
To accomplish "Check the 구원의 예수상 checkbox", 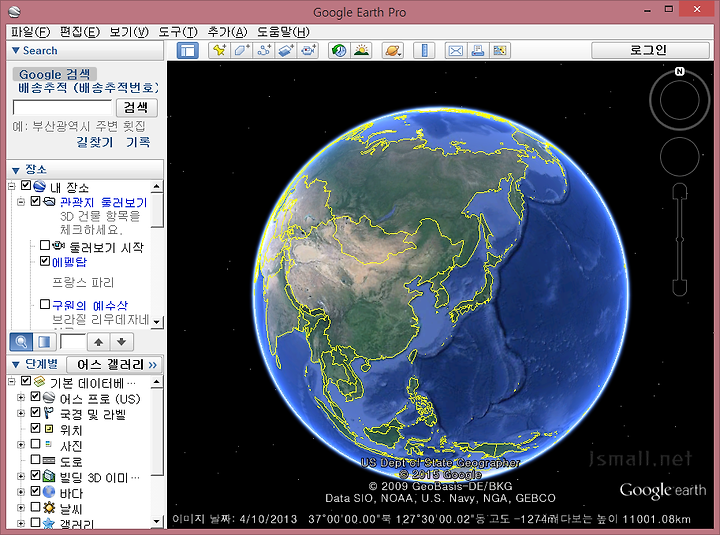I will (45, 304).
